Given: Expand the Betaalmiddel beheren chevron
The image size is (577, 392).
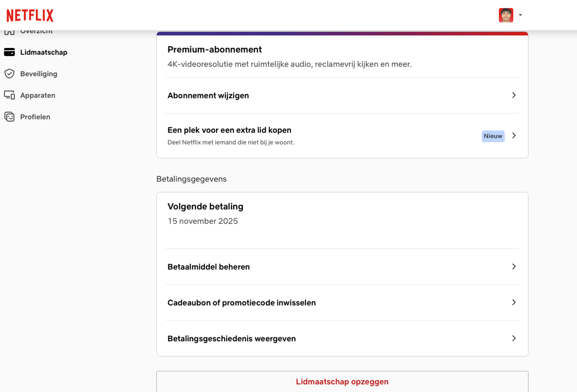Looking at the screenshot, I should [514, 267].
